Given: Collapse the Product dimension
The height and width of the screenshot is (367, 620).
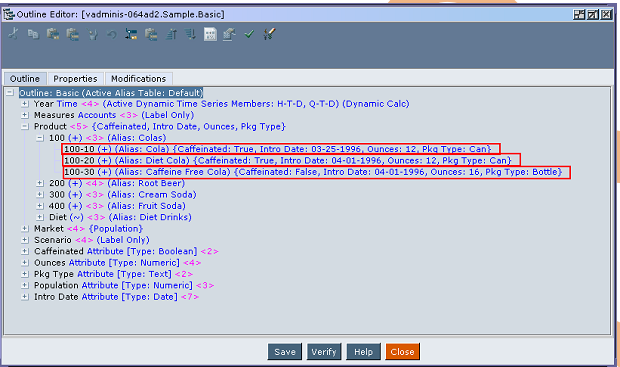Looking at the screenshot, I should [x=25, y=127].
